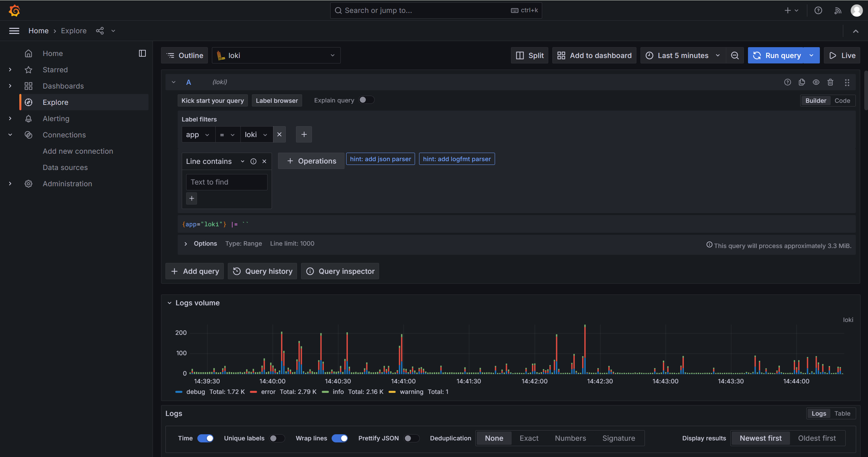Screen dimensions: 868x457
Task: Delete query A with the trash icon
Action: click(830, 82)
